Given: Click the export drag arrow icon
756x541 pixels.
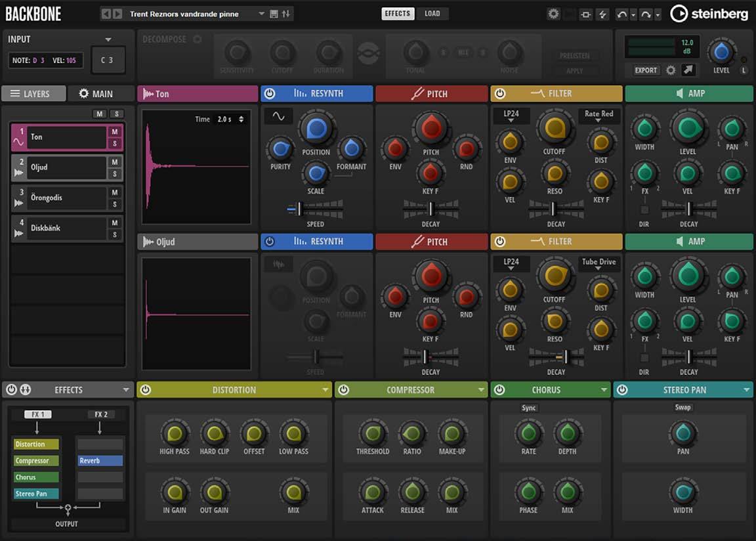Looking at the screenshot, I should click(x=688, y=70).
